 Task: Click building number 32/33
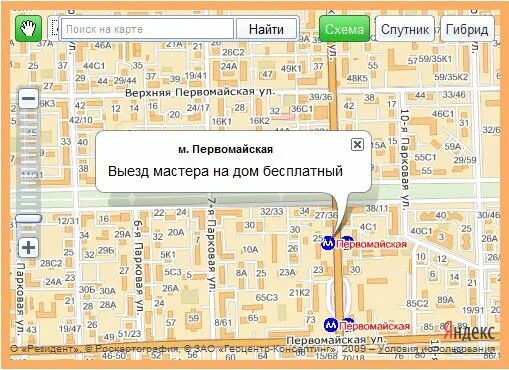272,211
